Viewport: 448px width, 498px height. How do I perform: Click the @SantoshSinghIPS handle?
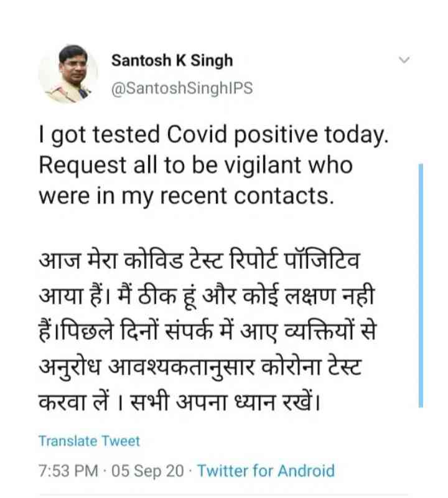point(182,88)
